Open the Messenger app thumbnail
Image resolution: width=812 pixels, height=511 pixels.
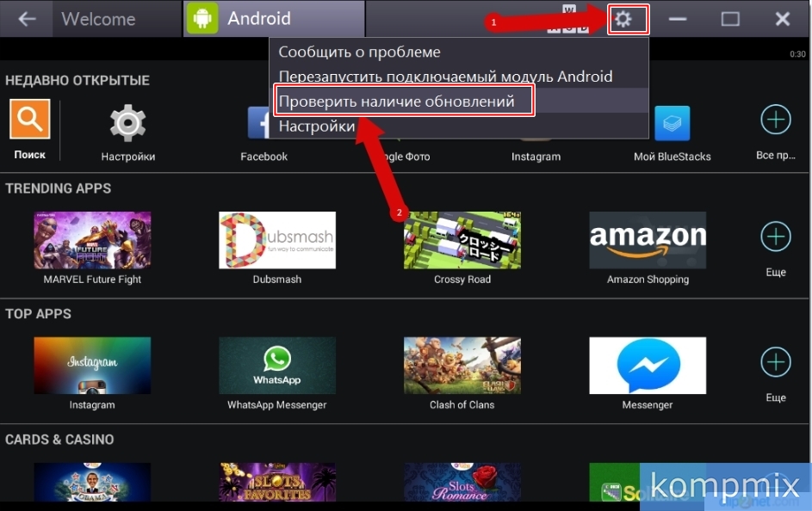(x=648, y=366)
